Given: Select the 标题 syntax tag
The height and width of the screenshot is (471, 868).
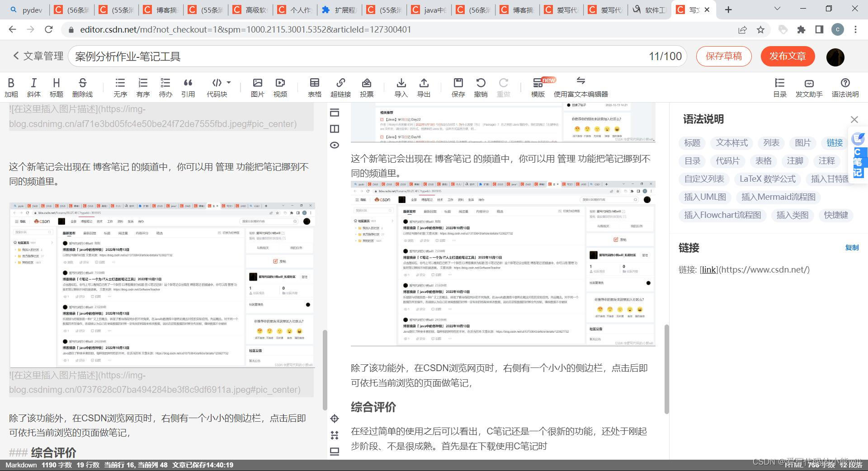Looking at the screenshot, I should pos(692,143).
